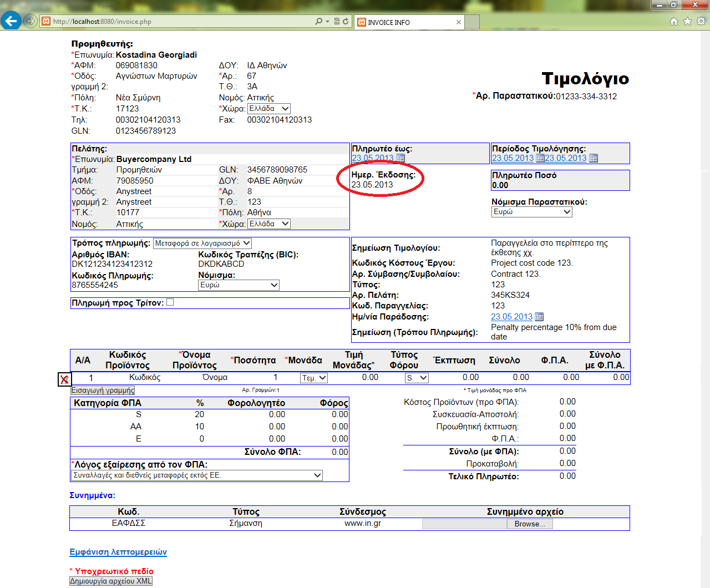Open the Νόμισμα Παραστατικού dropdown
The height and width of the screenshot is (588, 710).
[x=532, y=212]
